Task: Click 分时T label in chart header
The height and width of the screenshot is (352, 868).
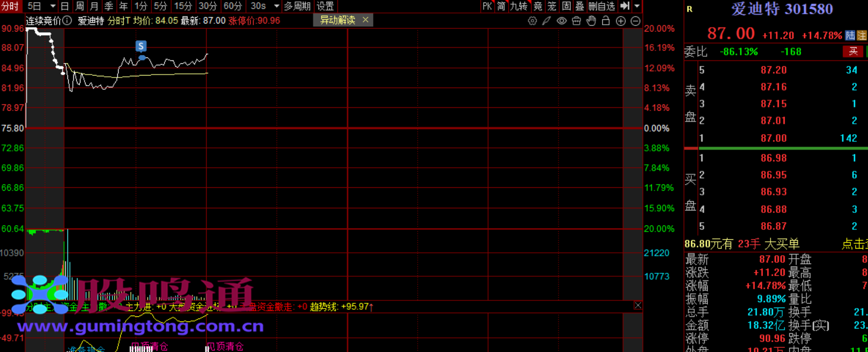Action: tap(119, 21)
